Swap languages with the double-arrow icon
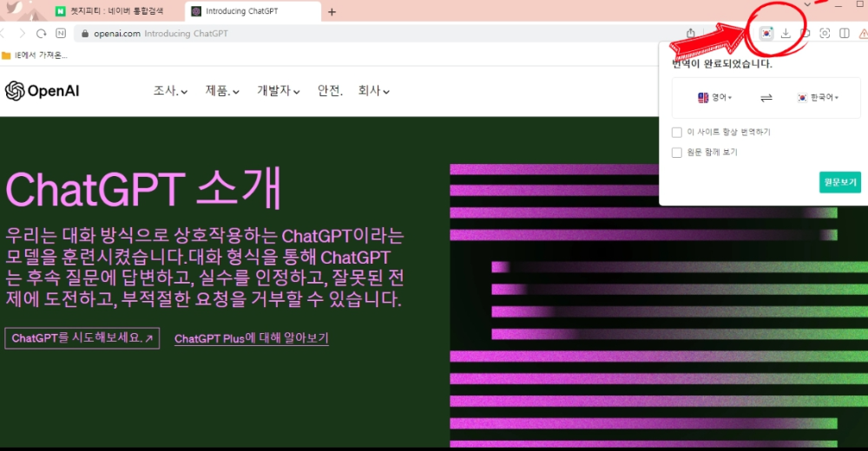 766,98
